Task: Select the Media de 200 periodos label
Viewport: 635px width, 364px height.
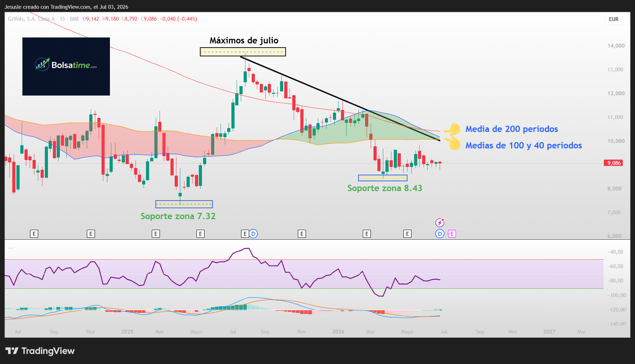Action: click(x=511, y=129)
